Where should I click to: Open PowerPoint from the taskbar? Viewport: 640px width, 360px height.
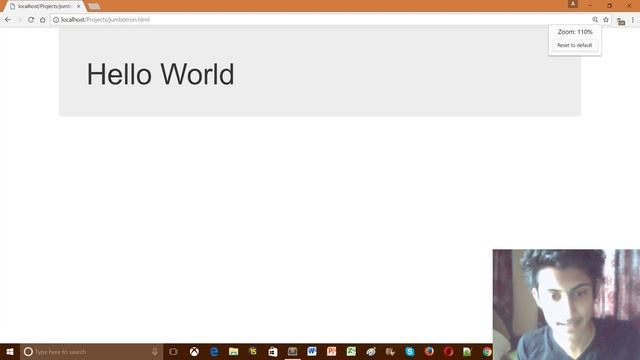[x=331, y=351]
